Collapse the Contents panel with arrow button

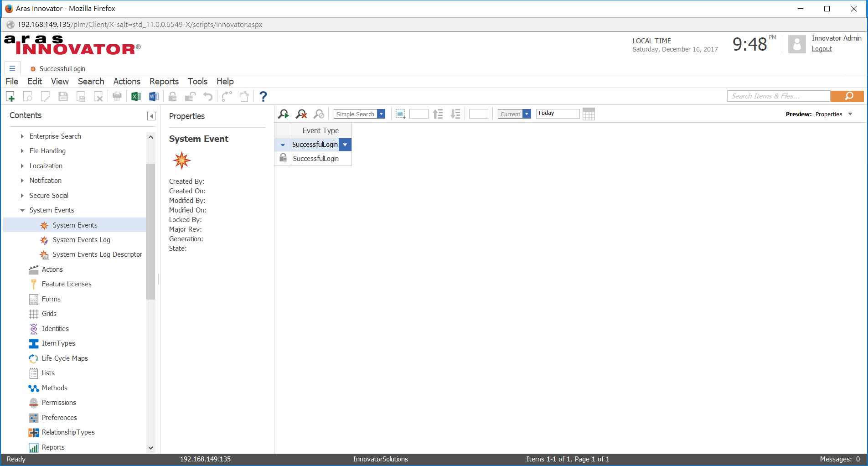(x=151, y=116)
